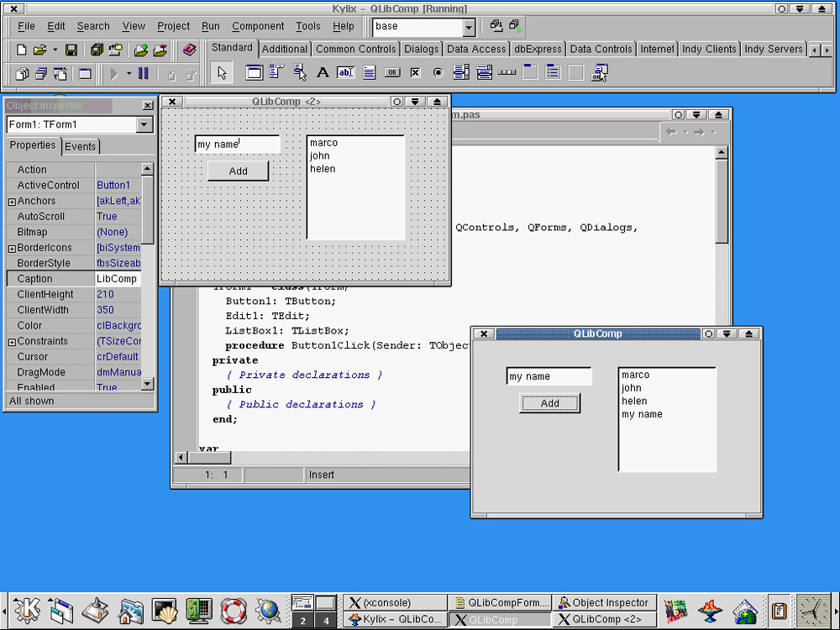The height and width of the screenshot is (630, 840).
Task: Select the TCheckBox palette component
Action: [415, 73]
